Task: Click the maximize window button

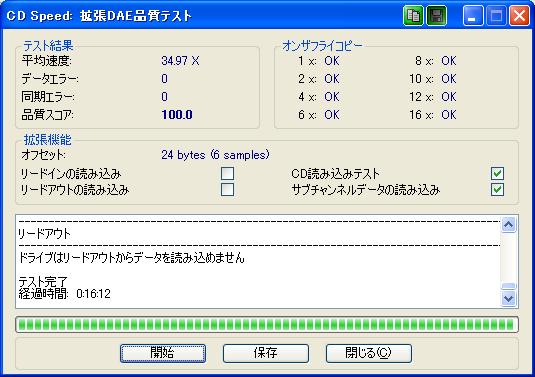Action: click(x=496, y=16)
